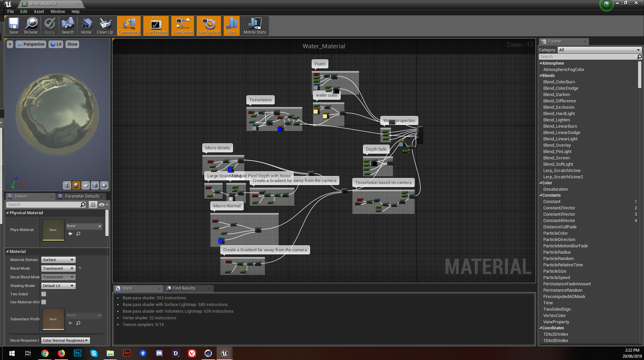
Task: Click the Phys Material thumbnail swatch
Action: tap(53, 230)
